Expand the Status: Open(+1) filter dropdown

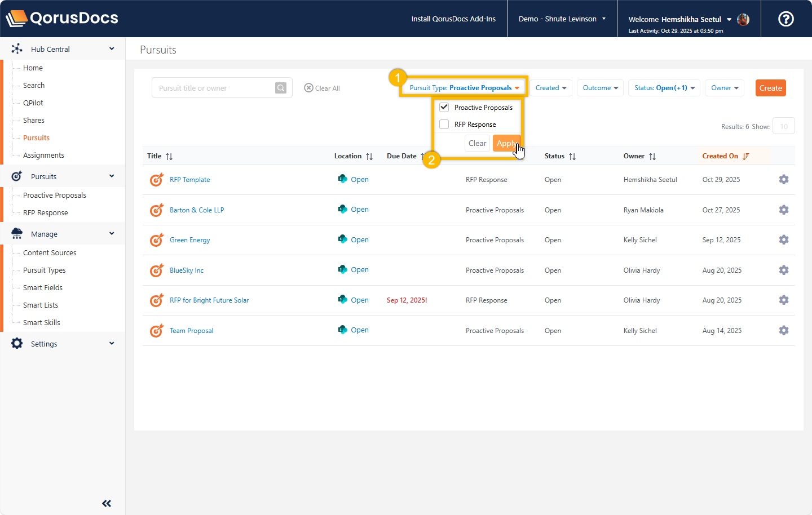(664, 88)
